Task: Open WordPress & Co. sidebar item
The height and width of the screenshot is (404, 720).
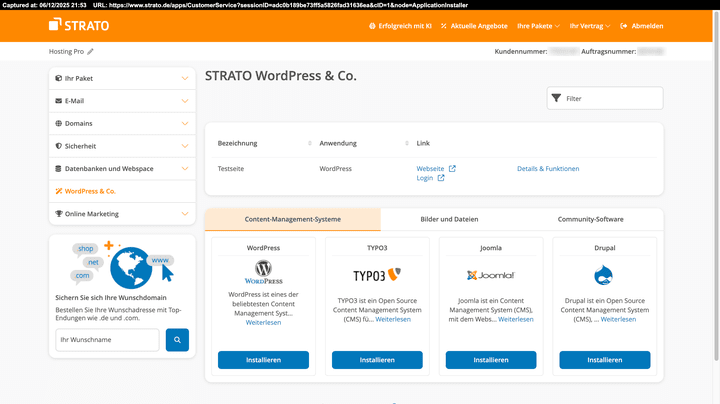Action: (122, 191)
